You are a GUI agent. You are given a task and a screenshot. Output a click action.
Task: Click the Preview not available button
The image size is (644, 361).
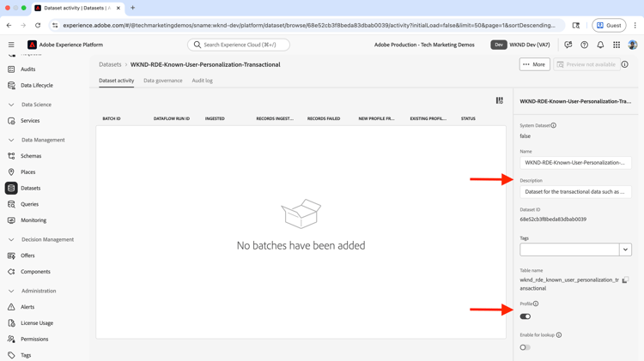pyautogui.click(x=586, y=64)
